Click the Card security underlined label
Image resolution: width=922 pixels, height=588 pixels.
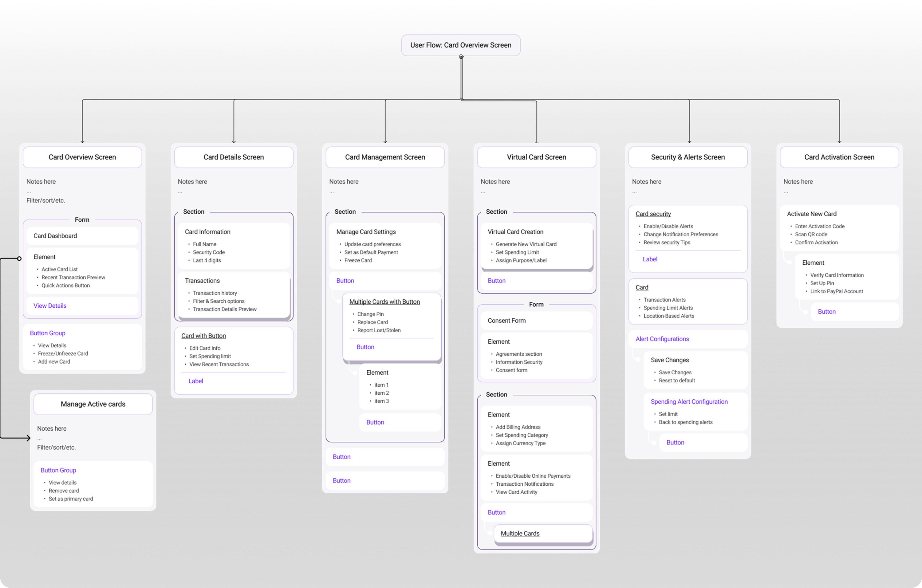click(x=653, y=214)
